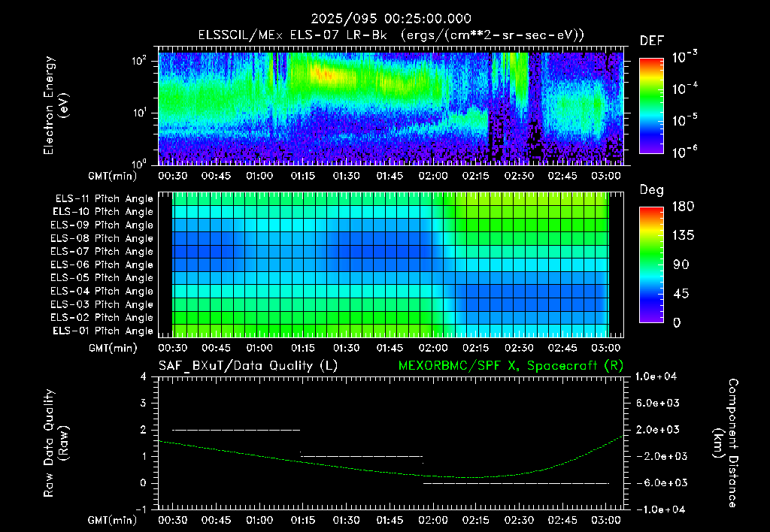Click the 1.0e+04 right axis value

(x=656, y=376)
